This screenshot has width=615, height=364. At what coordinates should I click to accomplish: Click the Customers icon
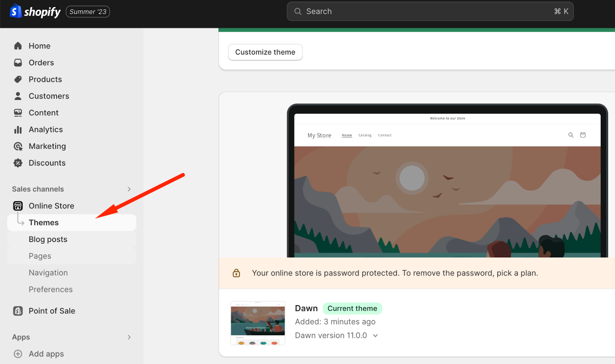coord(18,96)
